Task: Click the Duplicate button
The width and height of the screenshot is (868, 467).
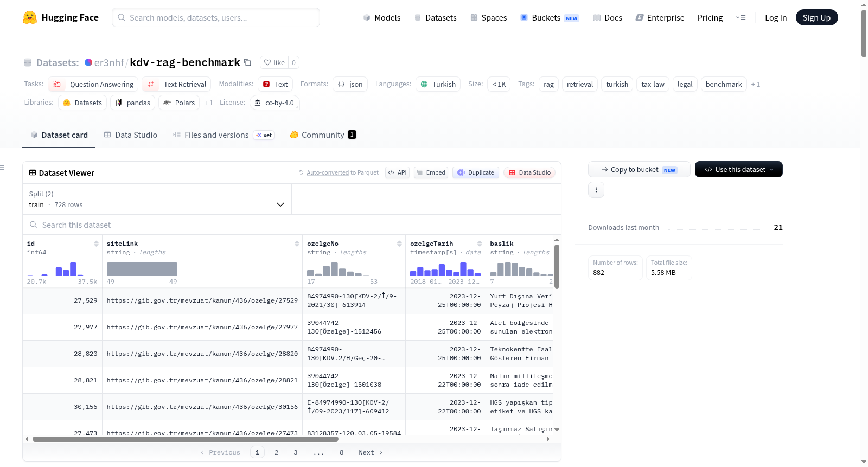Action: [476, 172]
